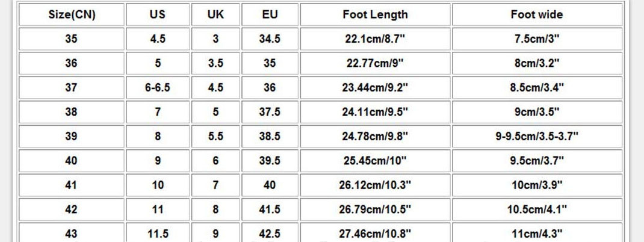This screenshot has width=644, height=242.
Task: Click the EU column header cell
Action: (x=270, y=14)
